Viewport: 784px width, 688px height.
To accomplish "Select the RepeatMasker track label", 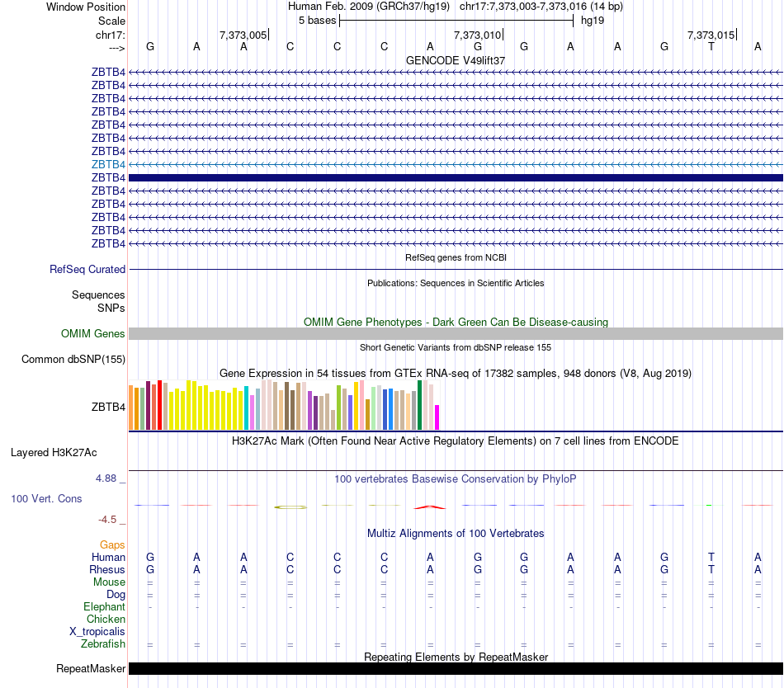I will point(91,668).
